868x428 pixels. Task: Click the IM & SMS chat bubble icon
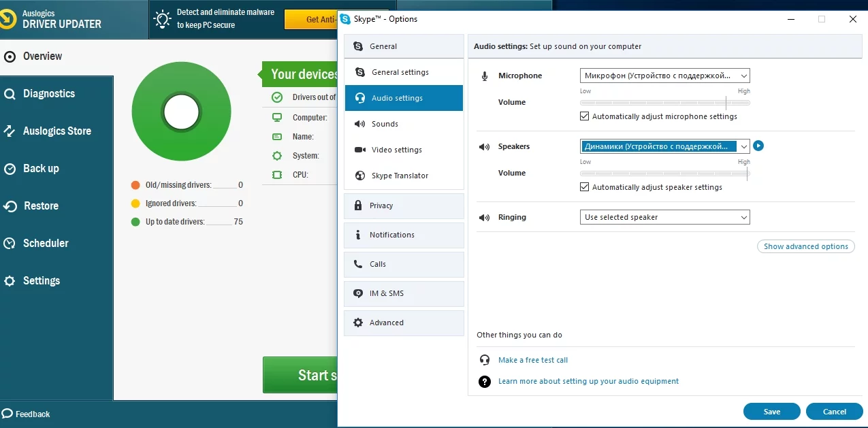click(358, 293)
